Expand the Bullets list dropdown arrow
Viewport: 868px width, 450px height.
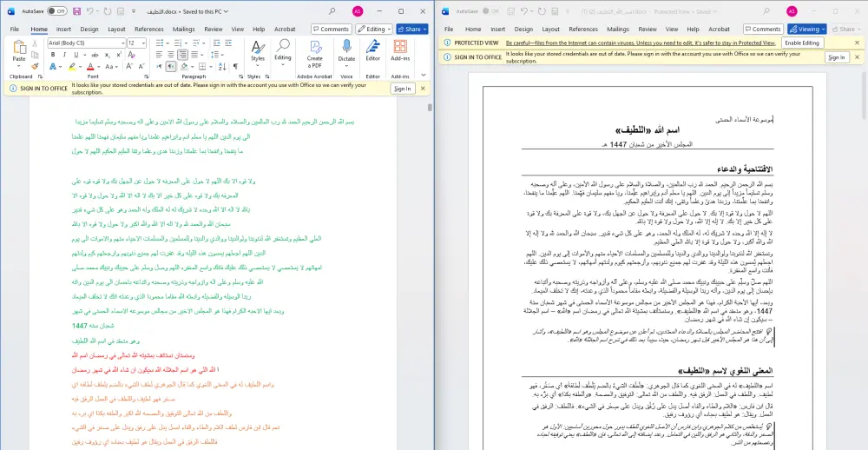pyautogui.click(x=168, y=43)
